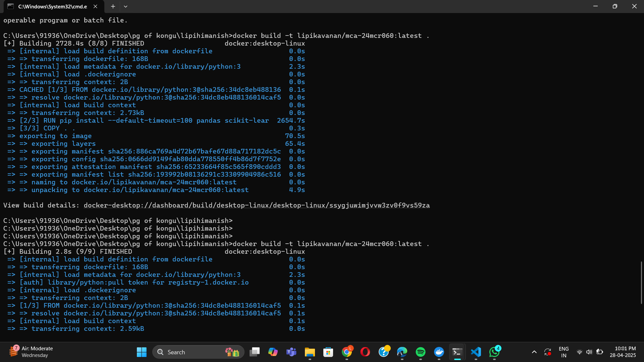This screenshot has height=362, width=644.
Task: Open WhatsApp from the taskbar
Action: point(494,352)
